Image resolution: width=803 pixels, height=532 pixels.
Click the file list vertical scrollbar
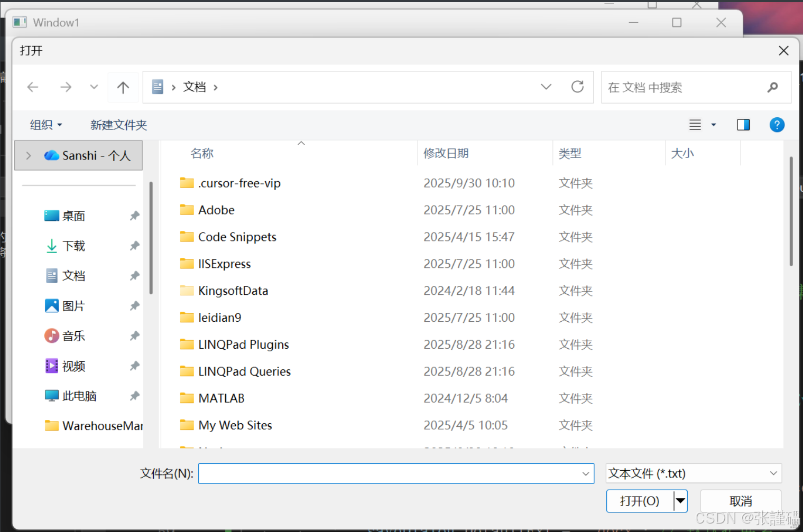pyautogui.click(x=791, y=211)
